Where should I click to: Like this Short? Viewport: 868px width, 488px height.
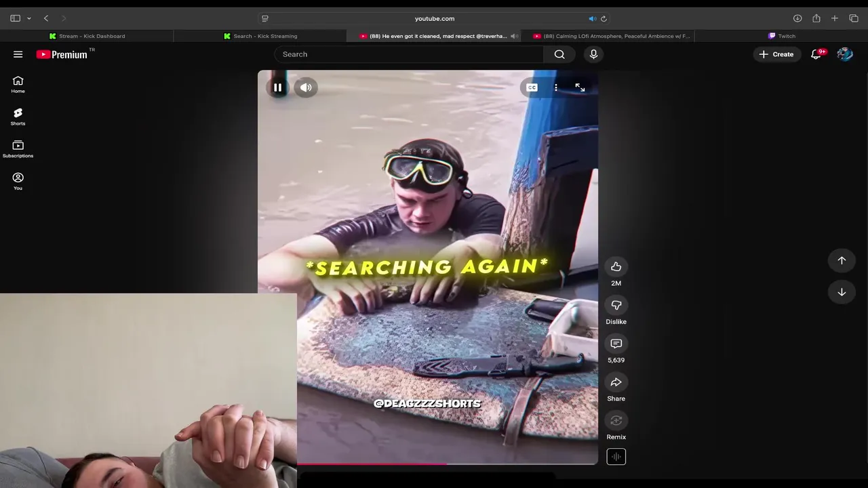616,267
